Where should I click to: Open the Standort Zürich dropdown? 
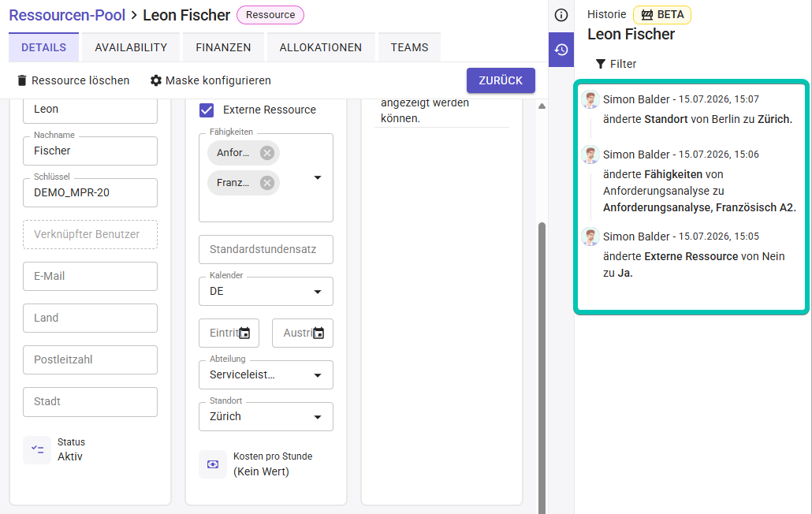[266, 417]
